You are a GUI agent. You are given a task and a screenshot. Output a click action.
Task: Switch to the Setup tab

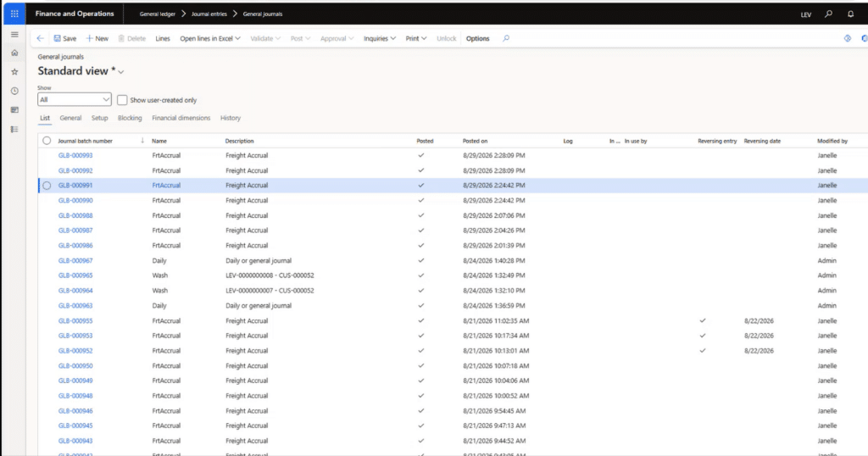click(100, 118)
